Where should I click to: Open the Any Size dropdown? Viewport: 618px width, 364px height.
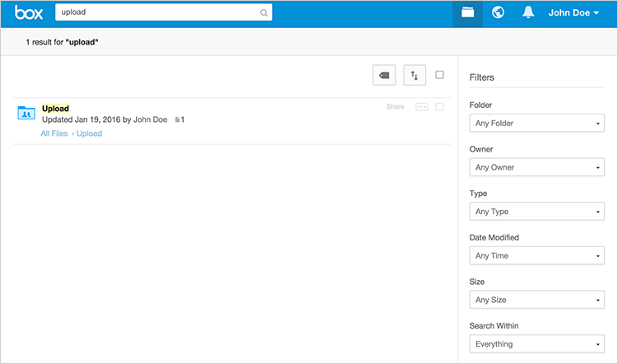(x=536, y=300)
